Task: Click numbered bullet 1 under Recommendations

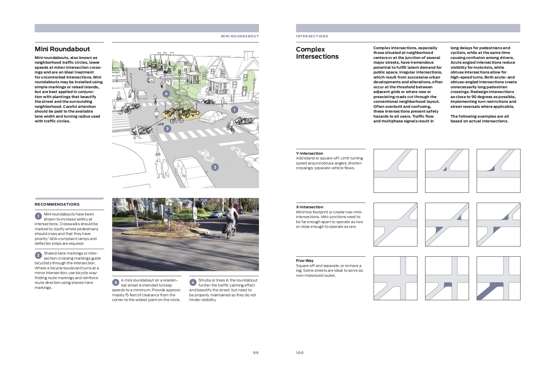Action: tap(38, 216)
